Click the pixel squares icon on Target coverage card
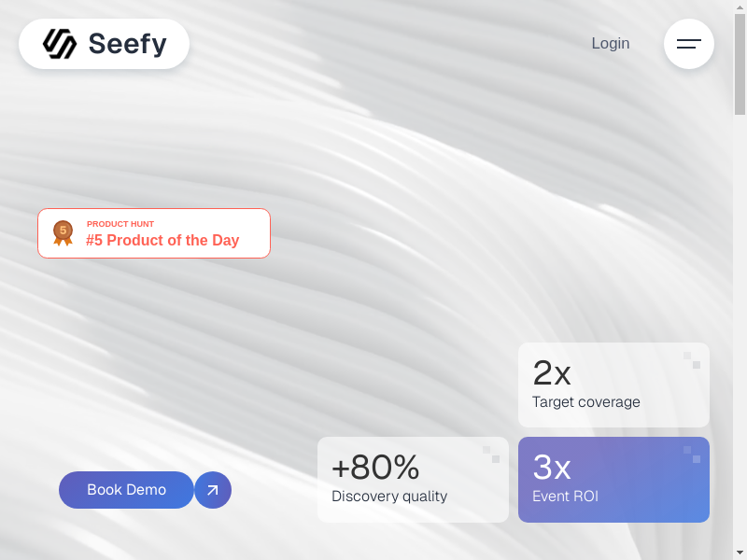 [x=692, y=360]
